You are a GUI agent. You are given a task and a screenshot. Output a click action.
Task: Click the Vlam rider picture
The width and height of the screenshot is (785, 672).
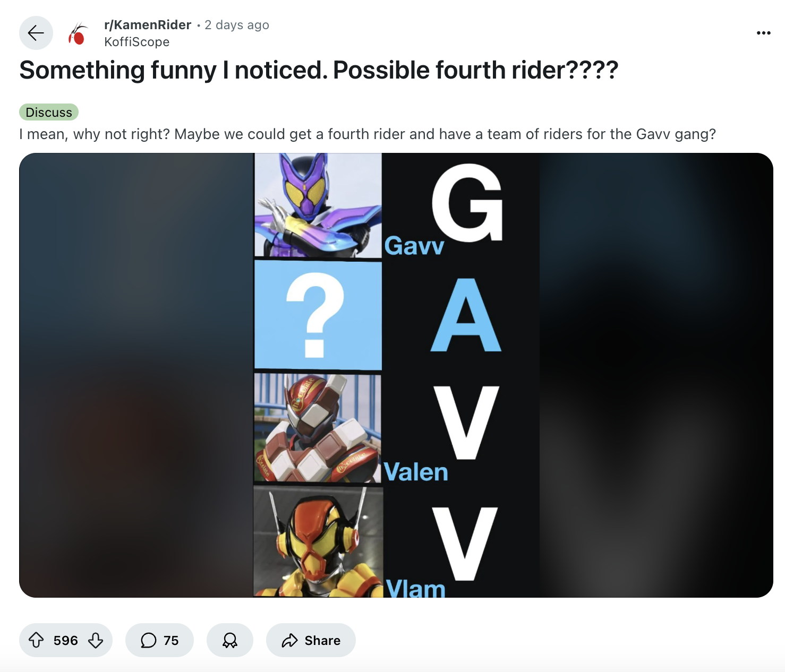[x=318, y=541]
